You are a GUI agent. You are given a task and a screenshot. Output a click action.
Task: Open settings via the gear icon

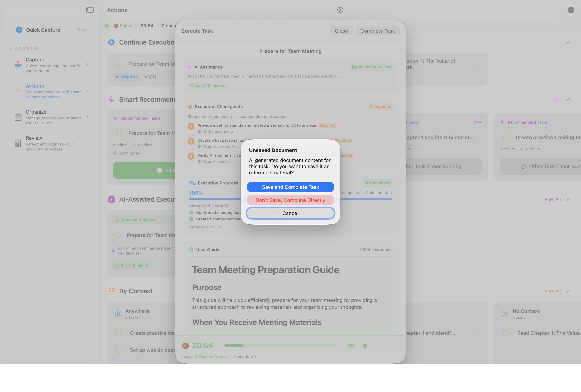pos(340,10)
